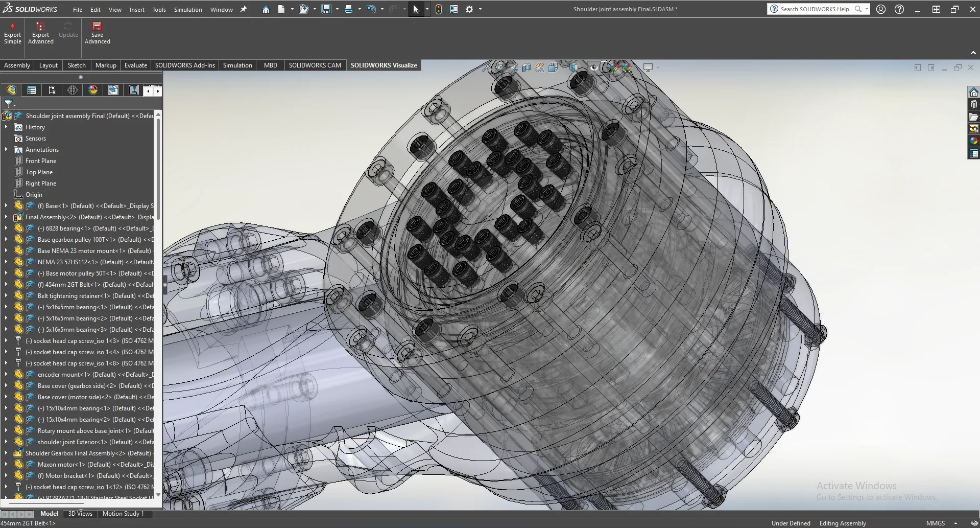The width and height of the screenshot is (980, 528).
Task: Open the ConfigurationManager tab
Action: click(52, 90)
